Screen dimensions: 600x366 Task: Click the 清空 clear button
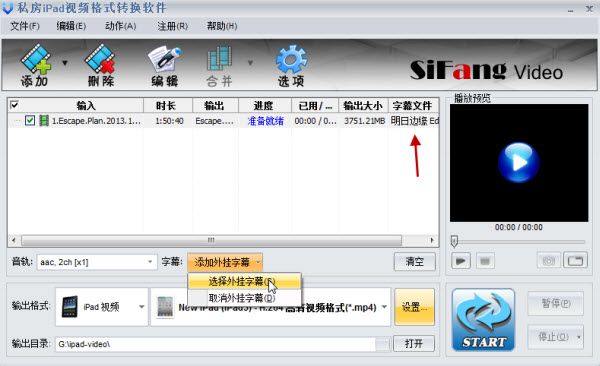414,262
